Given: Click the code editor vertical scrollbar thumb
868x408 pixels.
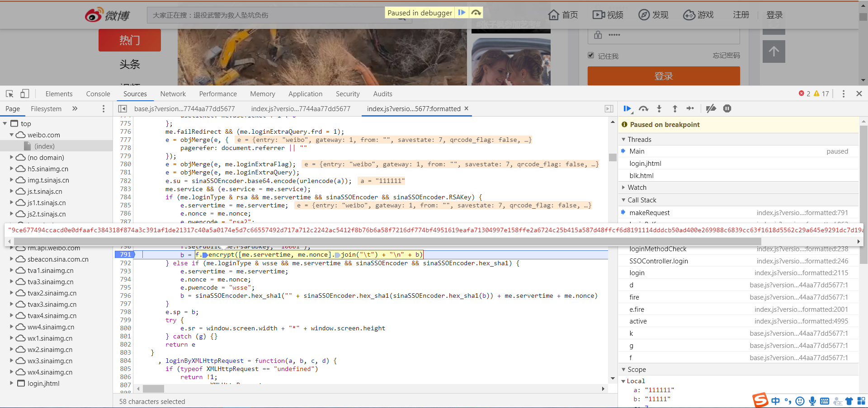Looking at the screenshot, I should click(x=613, y=157).
